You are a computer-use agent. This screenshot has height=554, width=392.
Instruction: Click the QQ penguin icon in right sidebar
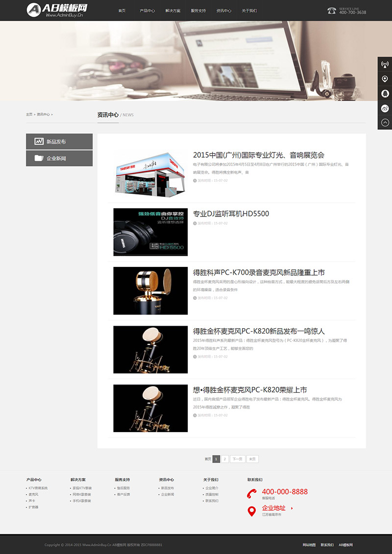pos(385,93)
